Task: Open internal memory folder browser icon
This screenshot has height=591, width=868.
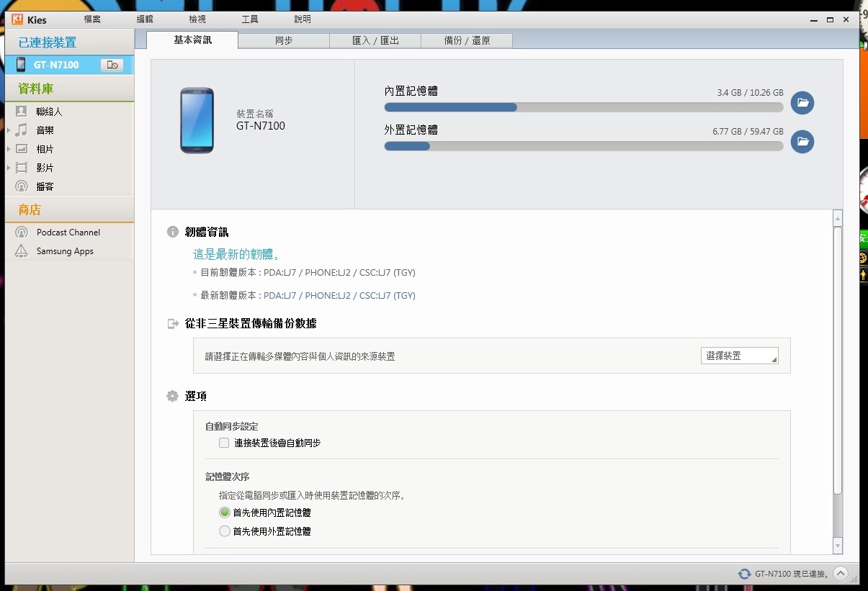Action: pyautogui.click(x=802, y=103)
